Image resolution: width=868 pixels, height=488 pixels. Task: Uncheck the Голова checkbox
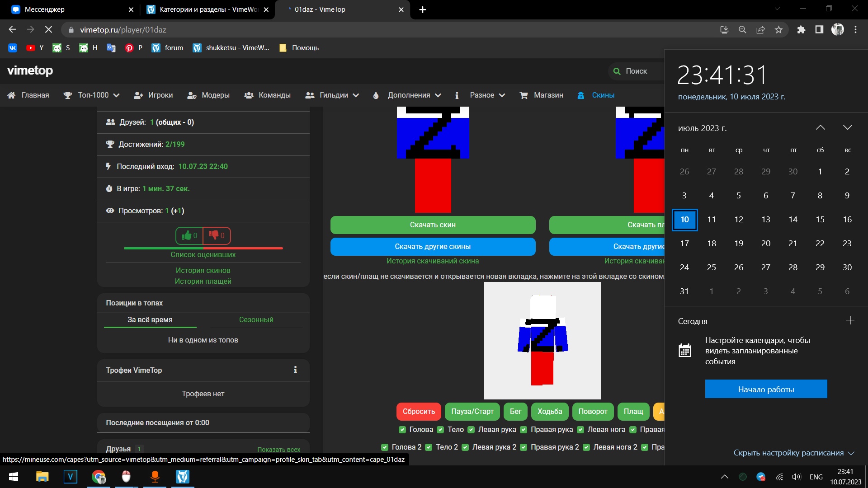tap(402, 430)
